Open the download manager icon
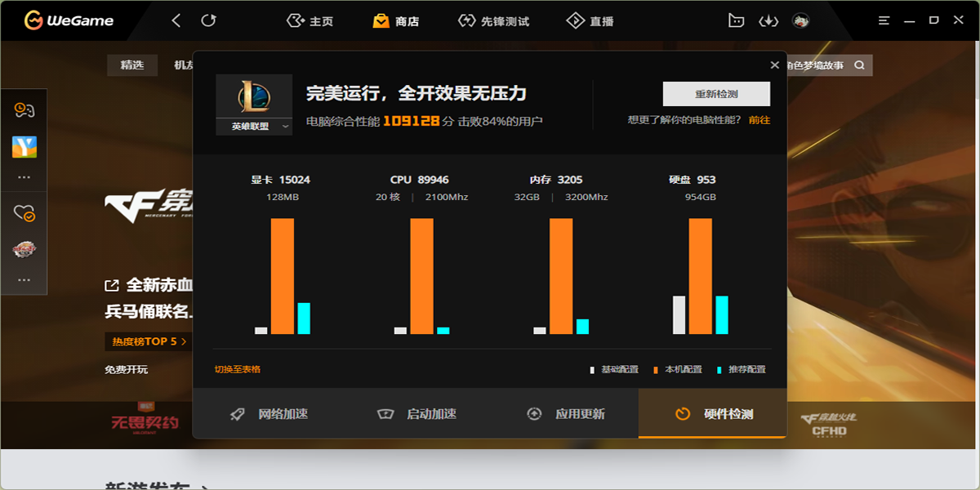 pos(768,20)
